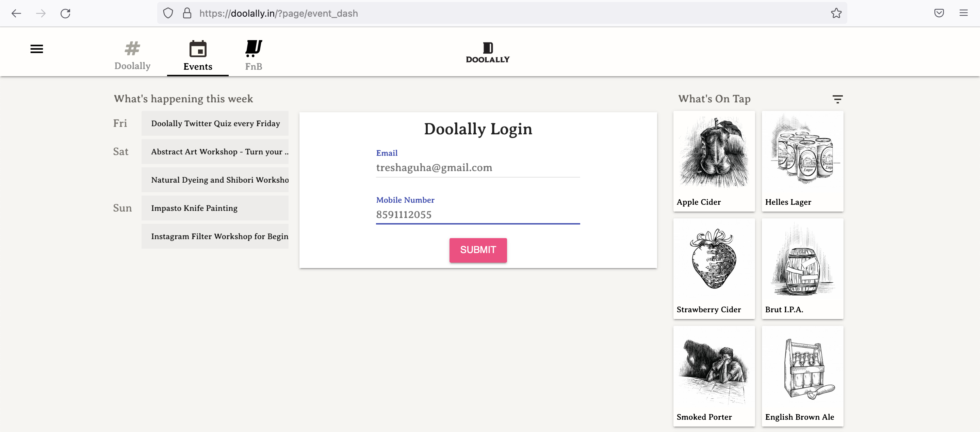Click the 'Sat' day label
Viewport: 980px width, 432px height.
tap(120, 152)
